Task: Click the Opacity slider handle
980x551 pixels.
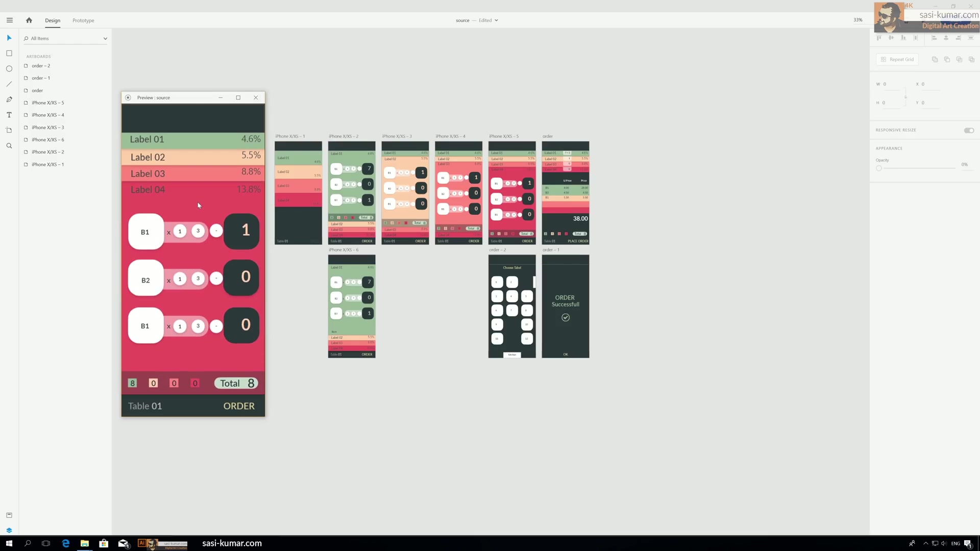Action: pos(879,168)
